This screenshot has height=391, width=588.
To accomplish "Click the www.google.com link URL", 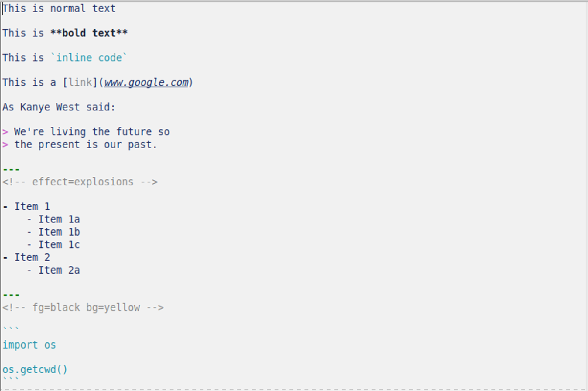I will (147, 82).
